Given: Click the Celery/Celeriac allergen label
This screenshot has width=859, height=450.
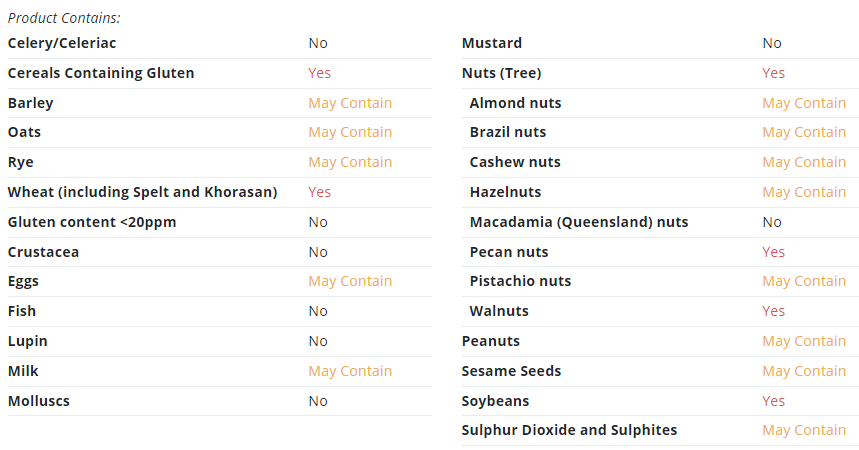Looking at the screenshot, I should 62,43.
